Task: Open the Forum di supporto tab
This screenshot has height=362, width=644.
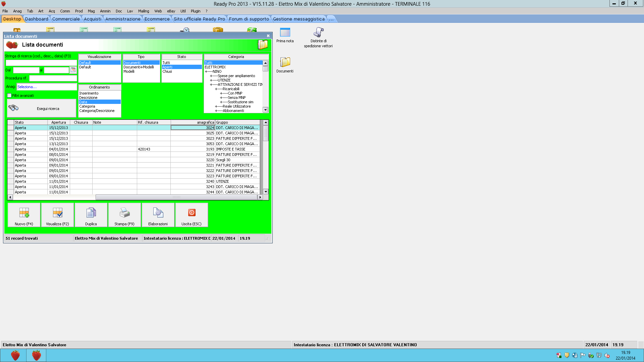Action: point(249,19)
